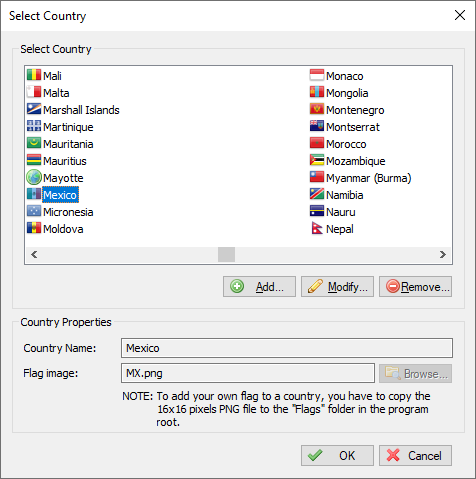Pick Micronesia in the country list

[x=68, y=212]
